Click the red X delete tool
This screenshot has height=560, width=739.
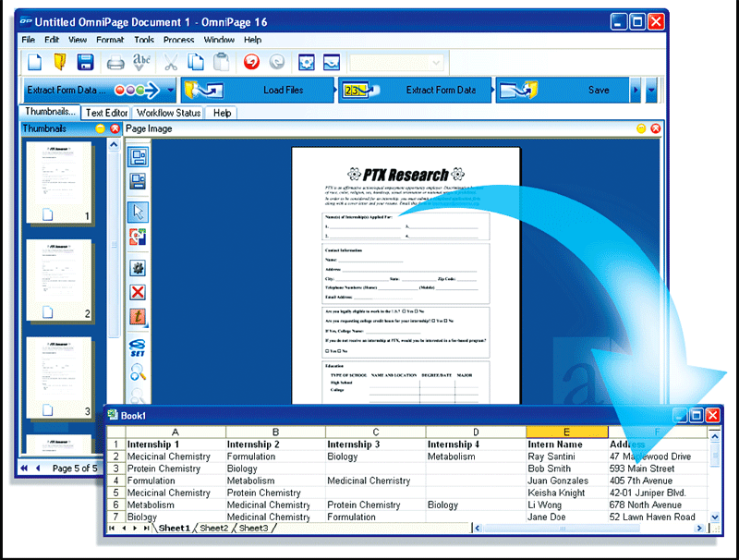139,292
